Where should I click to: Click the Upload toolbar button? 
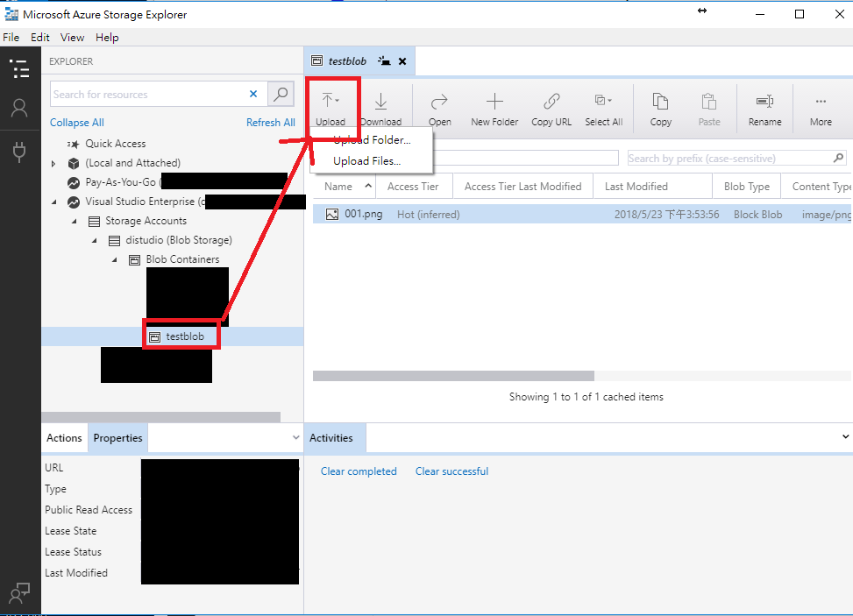point(331,110)
